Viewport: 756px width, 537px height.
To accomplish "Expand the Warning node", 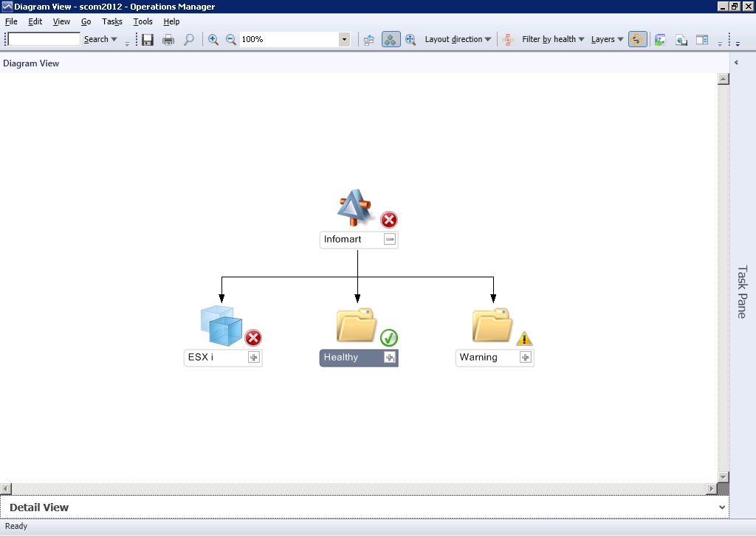I will coord(526,357).
